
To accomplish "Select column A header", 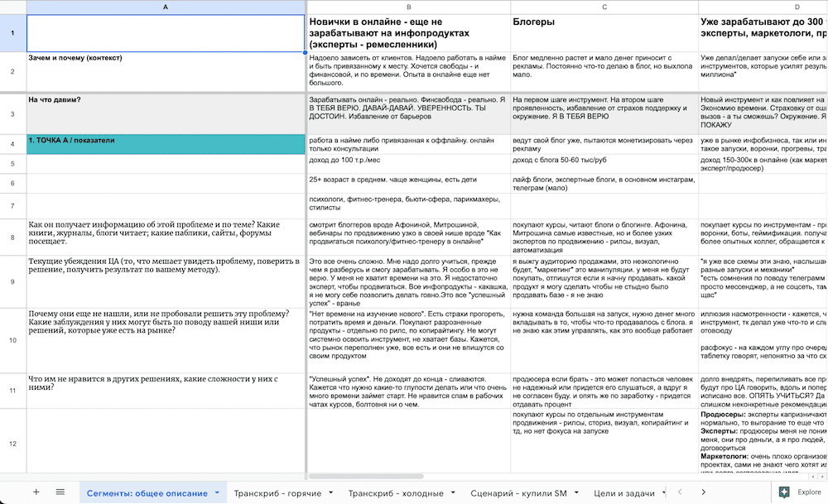I will 166,7.
